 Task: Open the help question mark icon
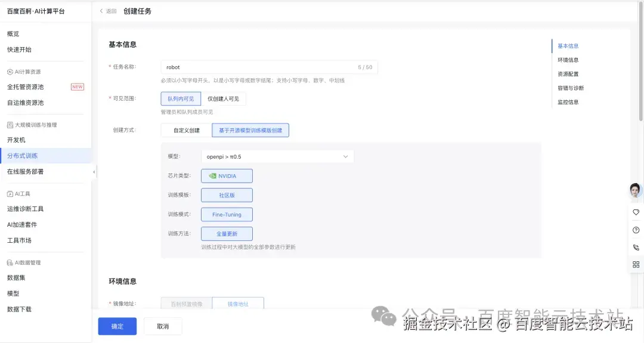(x=636, y=230)
